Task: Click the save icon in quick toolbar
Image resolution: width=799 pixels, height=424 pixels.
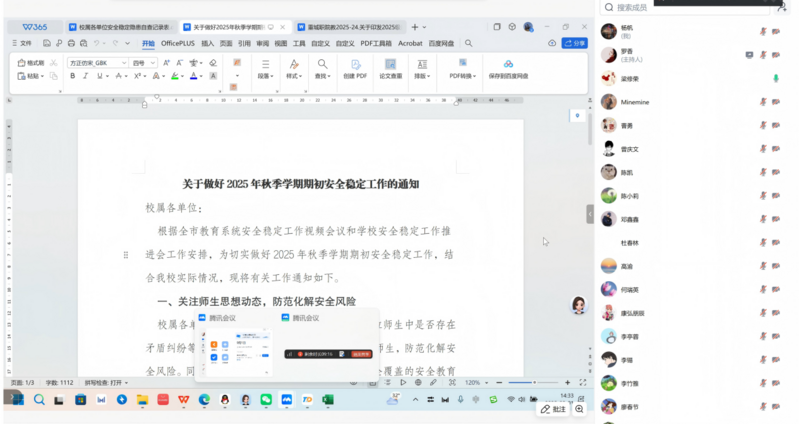Action: (47, 43)
